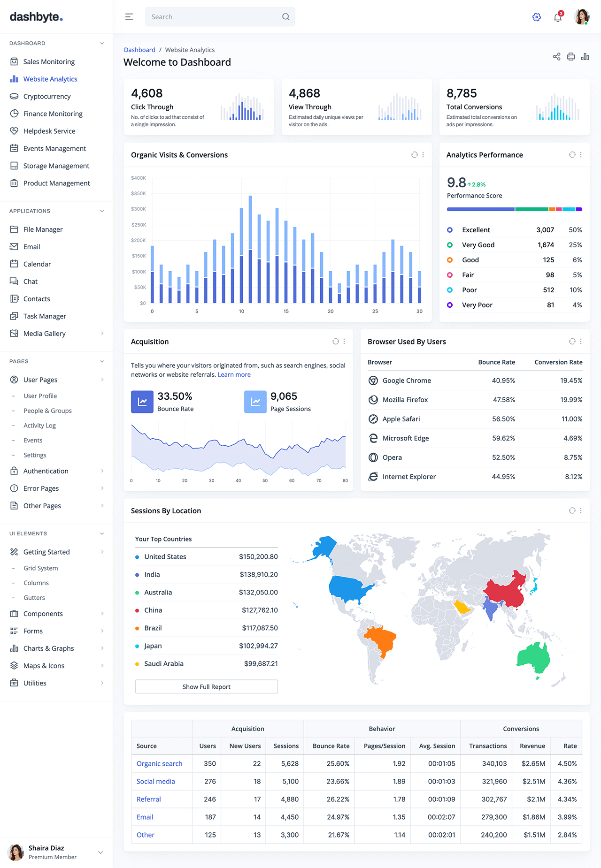Click the print icon near page title
The image size is (601, 868).
click(571, 57)
